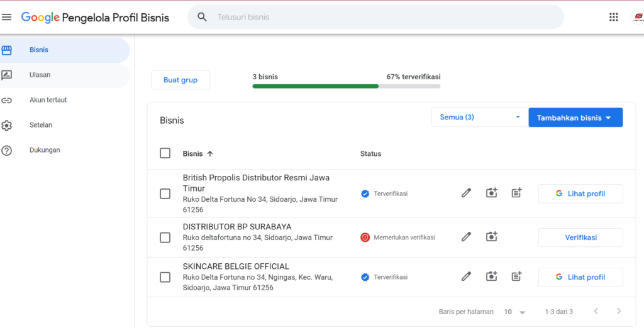Select the DISTRIBUTOR BP SURABAYA checkbox
The image size is (644, 328).
165,238
